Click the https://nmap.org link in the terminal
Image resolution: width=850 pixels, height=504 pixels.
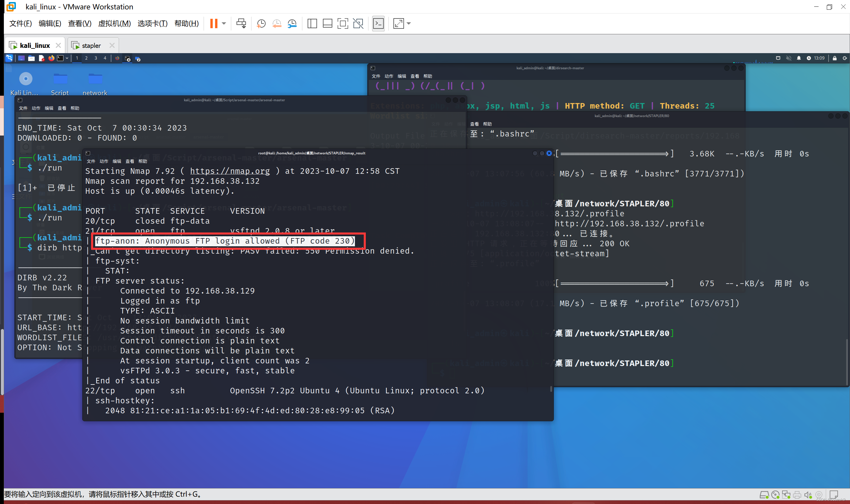pyautogui.click(x=230, y=171)
